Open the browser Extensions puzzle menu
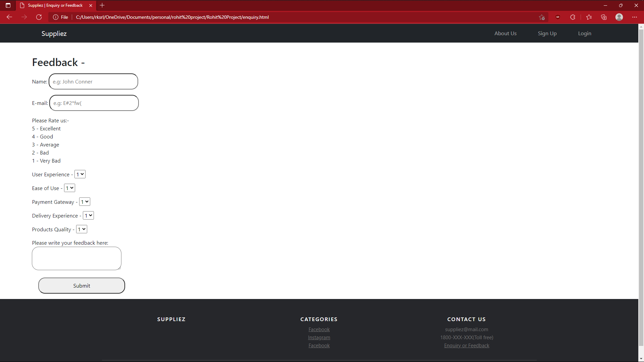Viewport: 644px width, 362px height. 573,17
